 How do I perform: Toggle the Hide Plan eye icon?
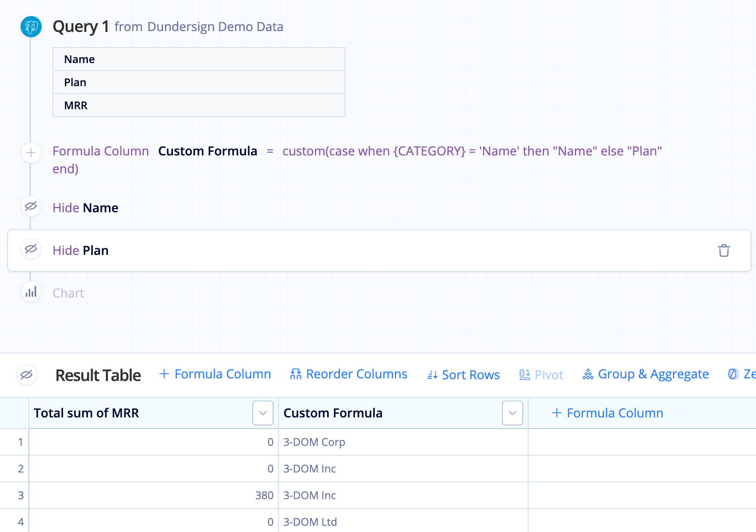point(31,249)
